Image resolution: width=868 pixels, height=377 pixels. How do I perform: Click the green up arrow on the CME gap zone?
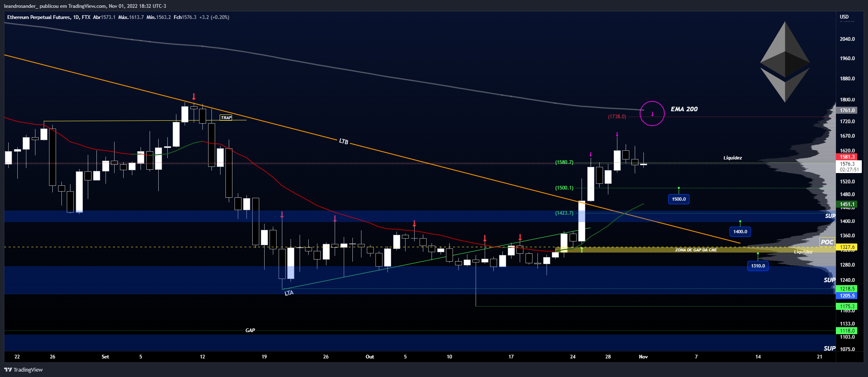pyautogui.click(x=582, y=249)
